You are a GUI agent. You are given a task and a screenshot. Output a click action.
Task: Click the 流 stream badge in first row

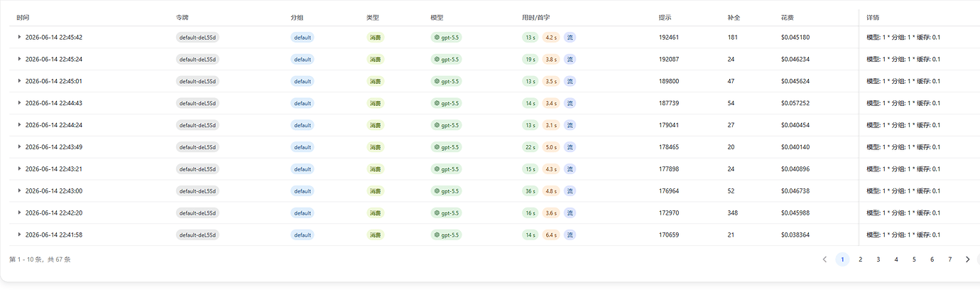point(570,38)
